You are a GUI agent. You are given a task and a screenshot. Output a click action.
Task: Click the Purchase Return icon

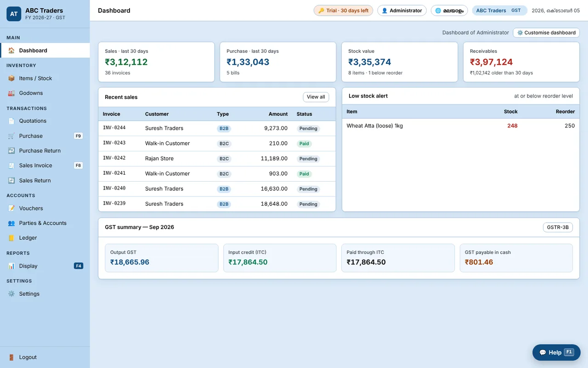11,150
